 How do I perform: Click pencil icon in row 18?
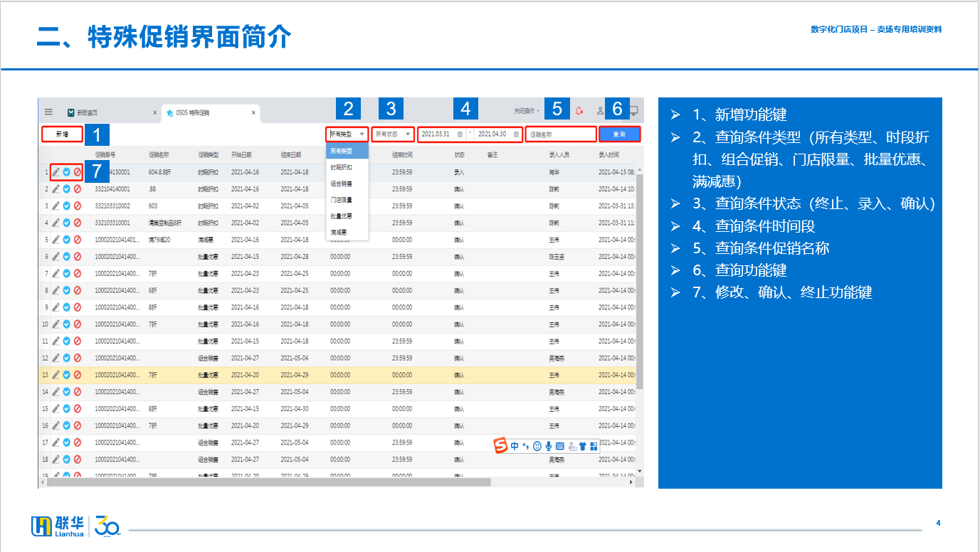[x=56, y=460]
